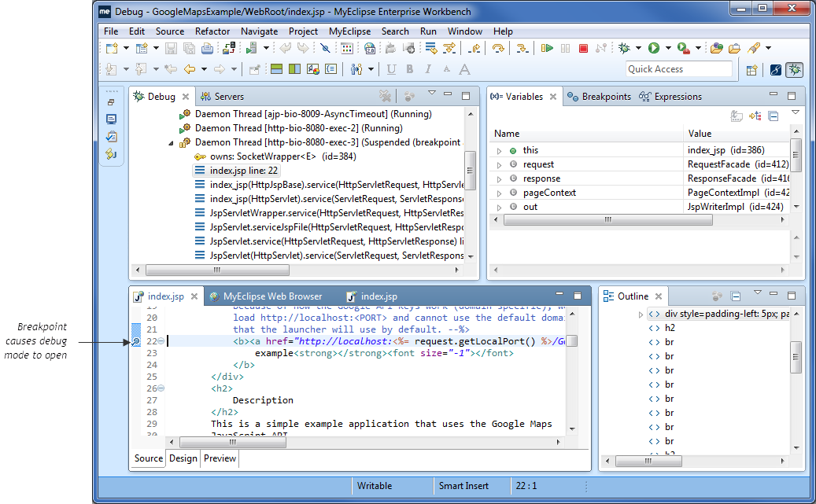Click Show Logical Structure icon in Variables
816x504 pixels.
[755, 116]
